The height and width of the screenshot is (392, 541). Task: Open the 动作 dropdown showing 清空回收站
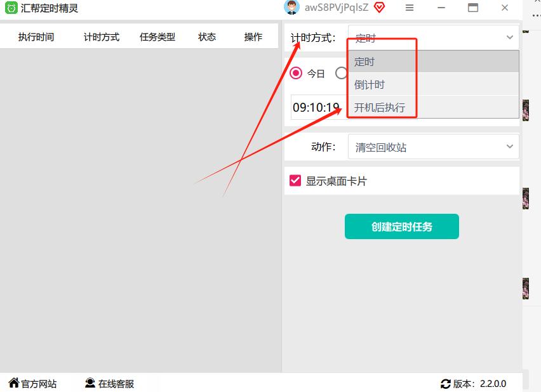tap(434, 147)
